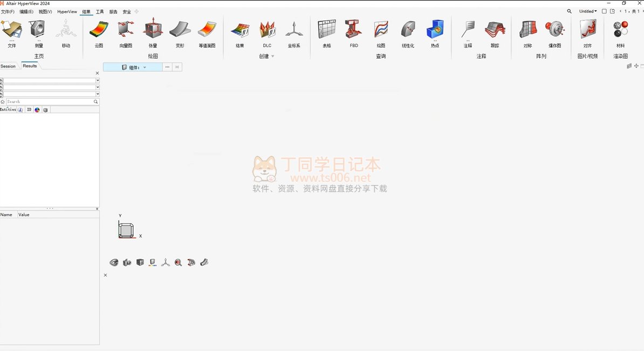Click the ellipsis button beside 组件 selector
The height and width of the screenshot is (351, 644).
[x=167, y=67]
